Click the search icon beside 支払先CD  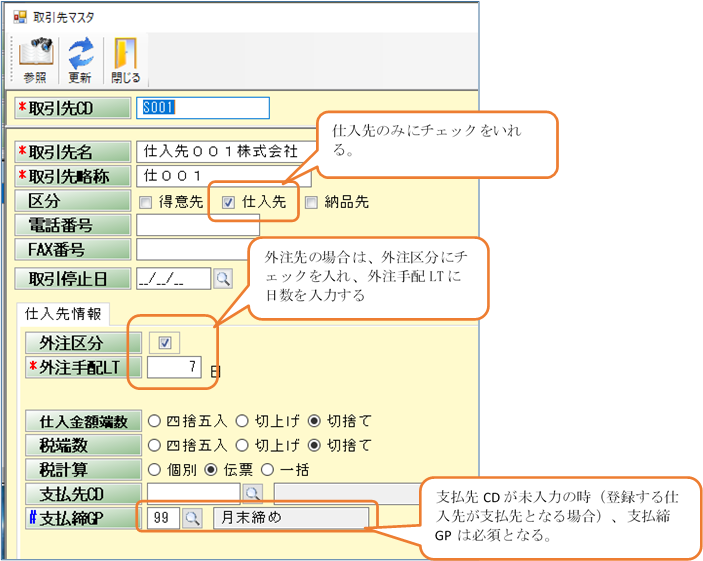point(252,493)
